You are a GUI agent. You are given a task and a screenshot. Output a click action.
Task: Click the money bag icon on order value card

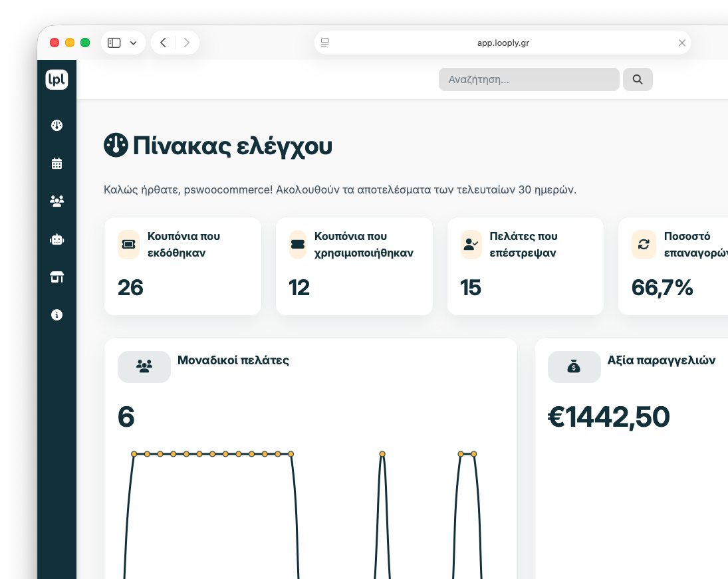[574, 366]
